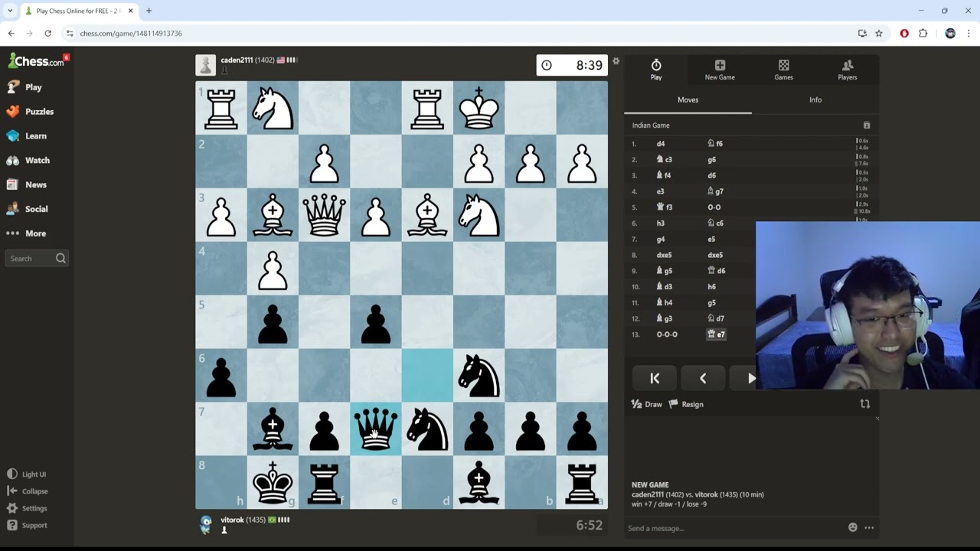Screen dimensions: 980x551
Task: Flip the board orientation
Action: coord(865,404)
